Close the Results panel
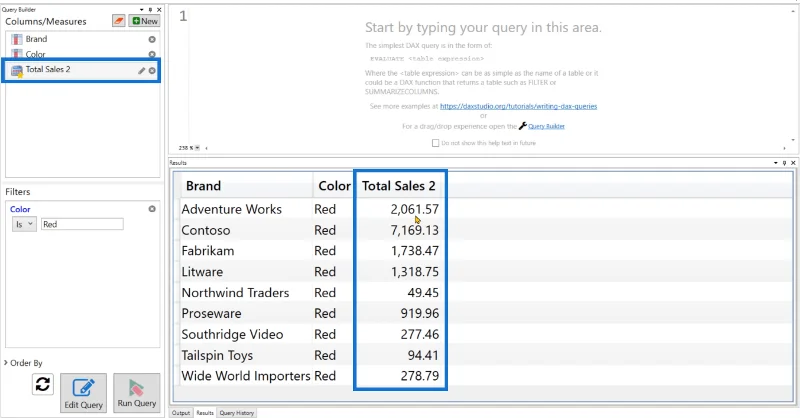The width and height of the screenshot is (800, 418). pos(793,163)
